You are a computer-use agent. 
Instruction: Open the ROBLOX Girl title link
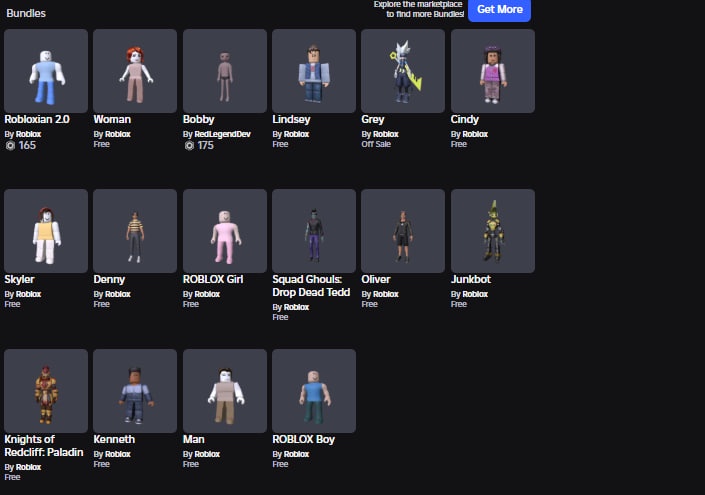point(213,280)
